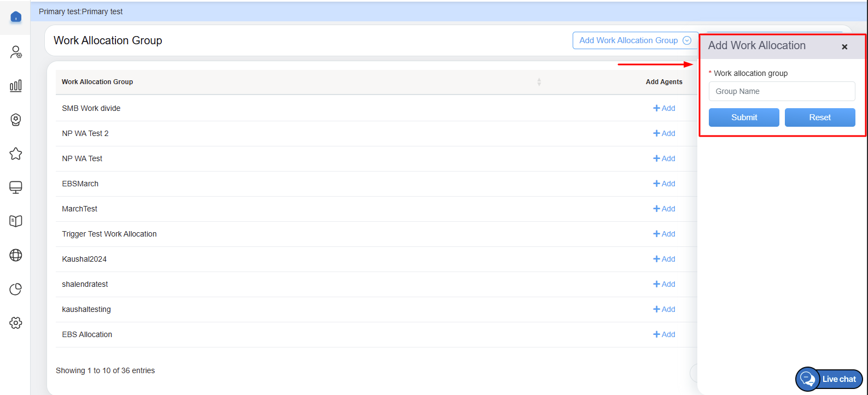
Task: Sort by Work Allocation Group column
Action: pyautogui.click(x=539, y=82)
